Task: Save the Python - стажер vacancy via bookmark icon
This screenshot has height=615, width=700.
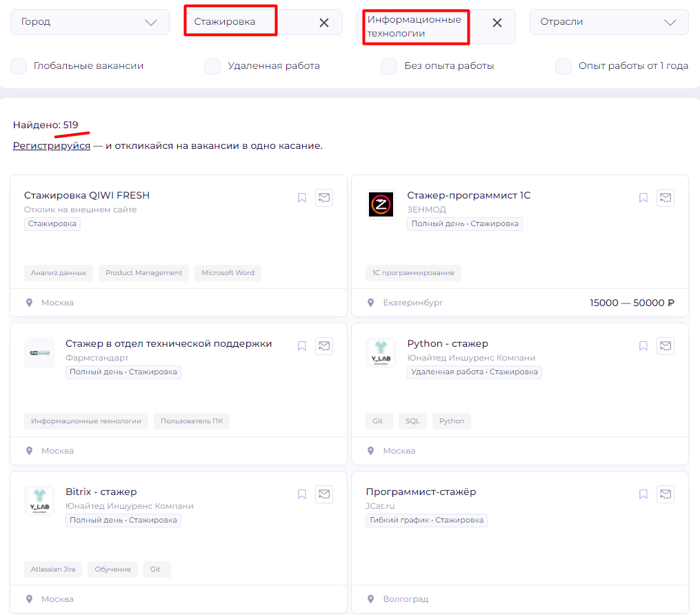Action: click(643, 345)
